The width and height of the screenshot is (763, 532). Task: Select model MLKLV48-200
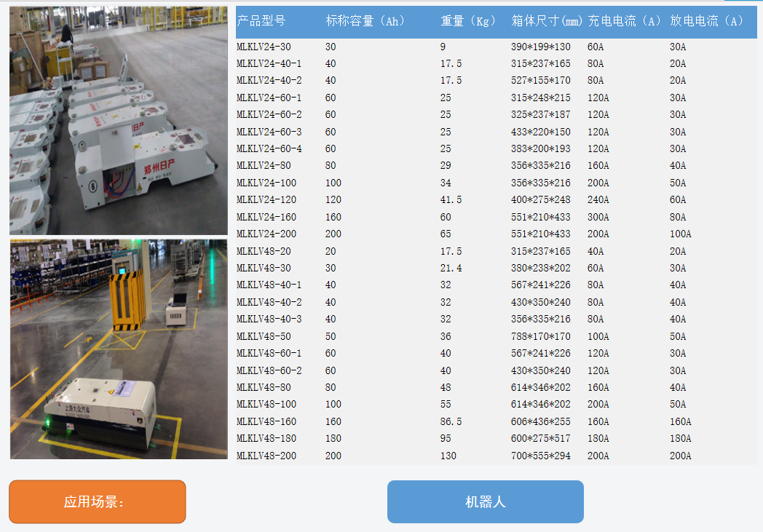[x=266, y=456]
